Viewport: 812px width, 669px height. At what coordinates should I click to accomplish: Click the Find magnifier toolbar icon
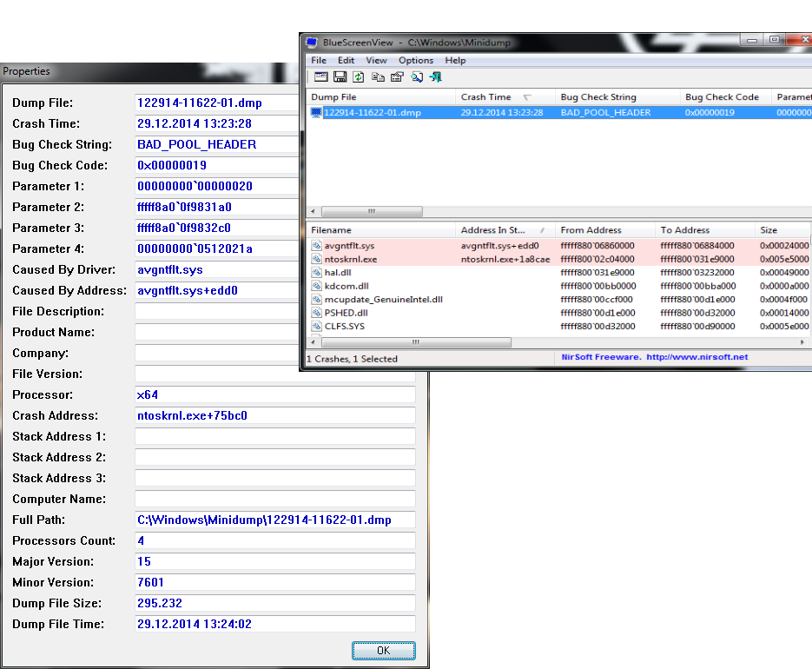click(417, 76)
